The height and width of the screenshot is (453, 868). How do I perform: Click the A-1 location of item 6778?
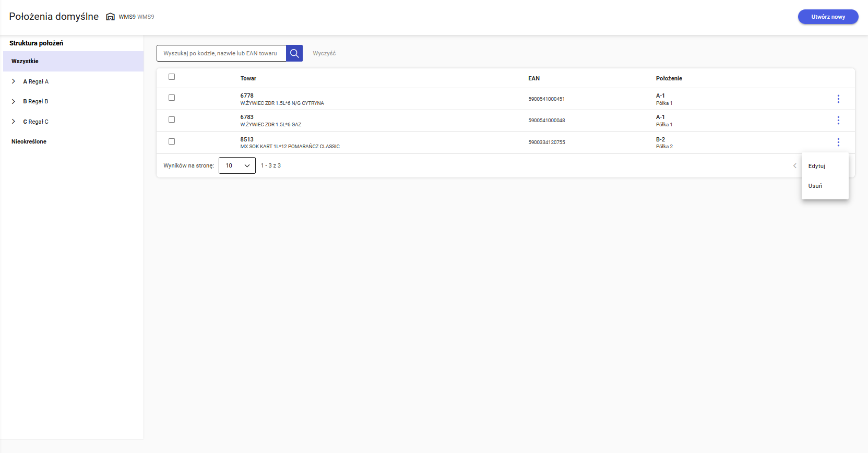pos(660,96)
